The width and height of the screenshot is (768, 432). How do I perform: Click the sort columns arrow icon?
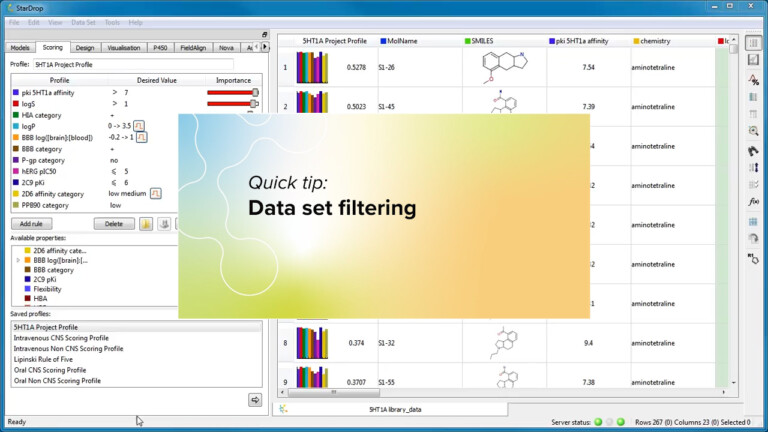[x=753, y=168]
